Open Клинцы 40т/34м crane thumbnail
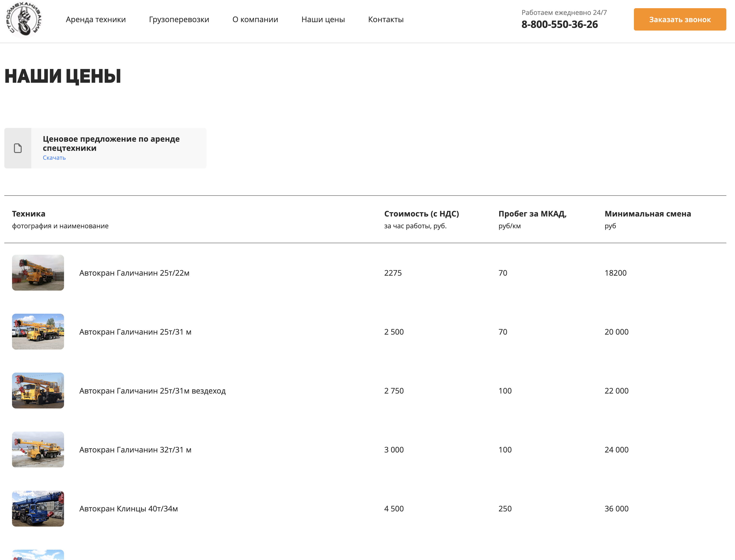Screen dimensions: 735x560 tap(38, 509)
